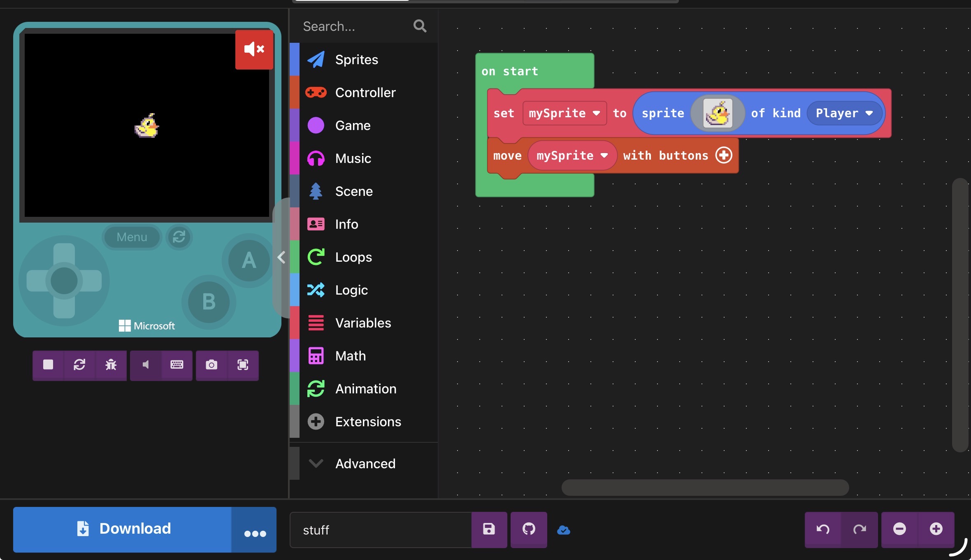The height and width of the screenshot is (560, 971).
Task: Open the GitHub repository button
Action: 529,529
